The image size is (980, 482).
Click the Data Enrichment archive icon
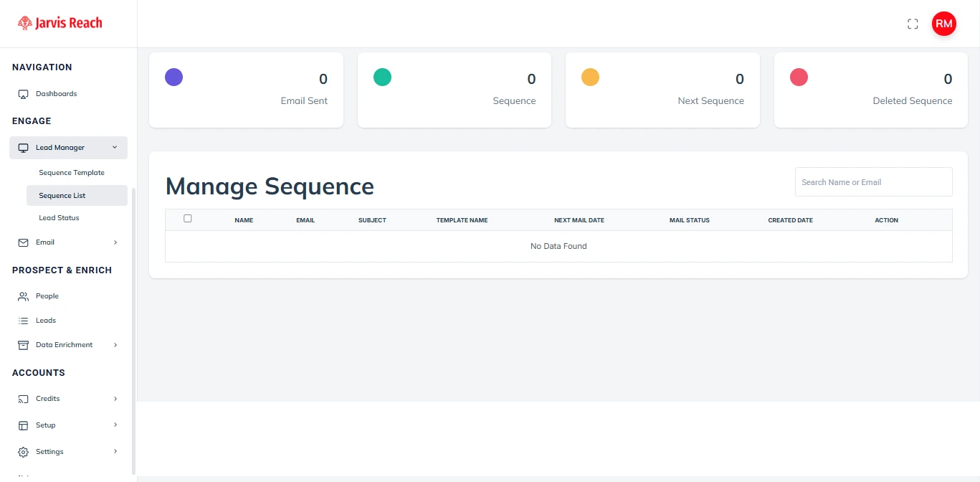tap(23, 345)
